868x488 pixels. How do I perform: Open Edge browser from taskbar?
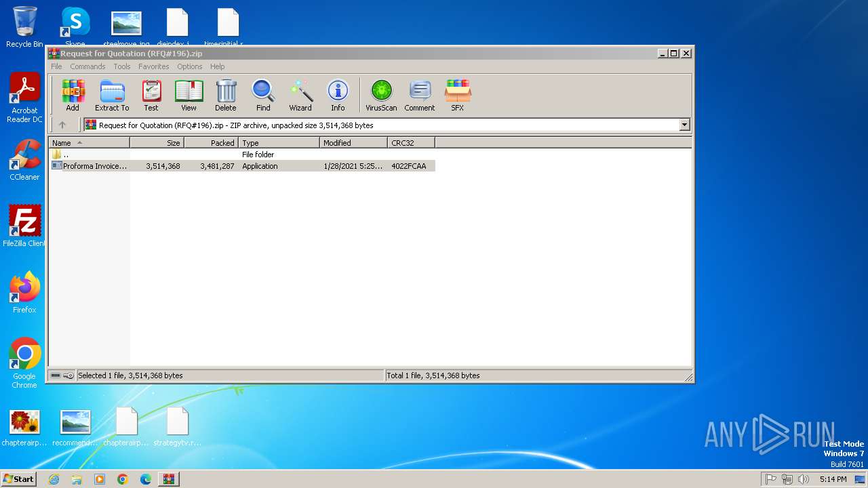(x=145, y=479)
